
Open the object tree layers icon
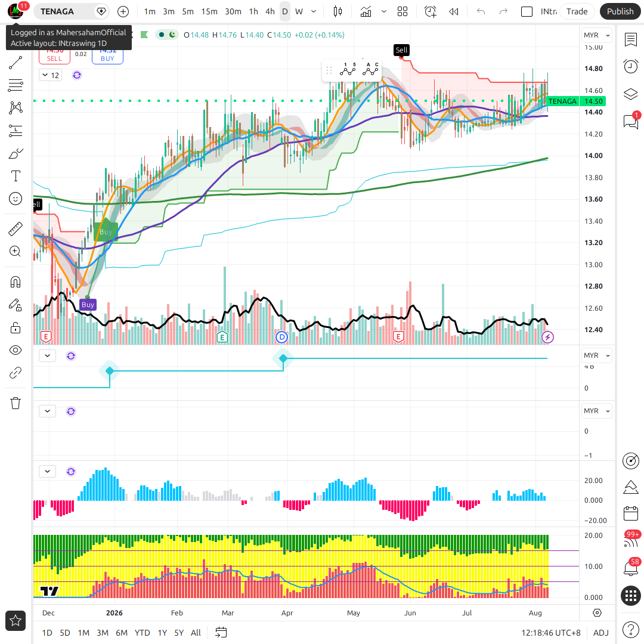point(631,94)
